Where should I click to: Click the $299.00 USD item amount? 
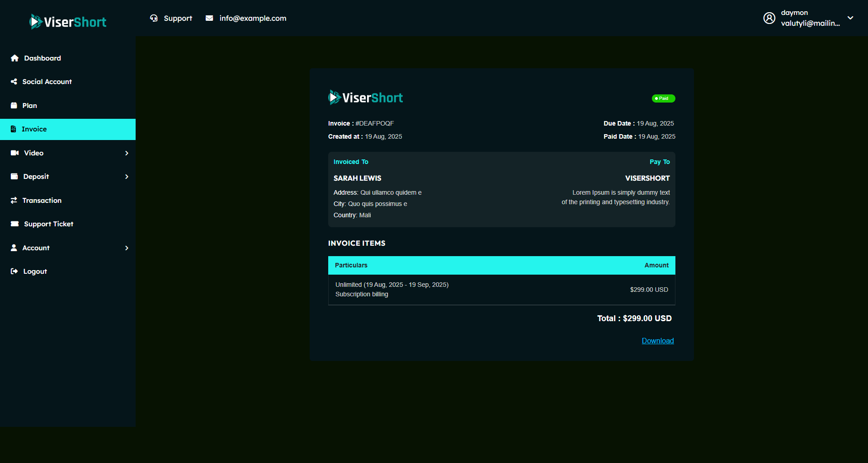pos(649,290)
